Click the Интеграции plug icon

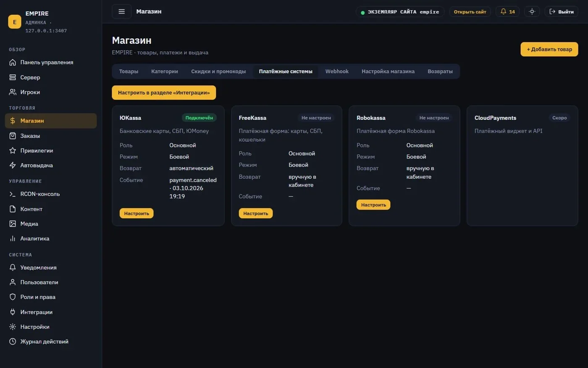13,312
